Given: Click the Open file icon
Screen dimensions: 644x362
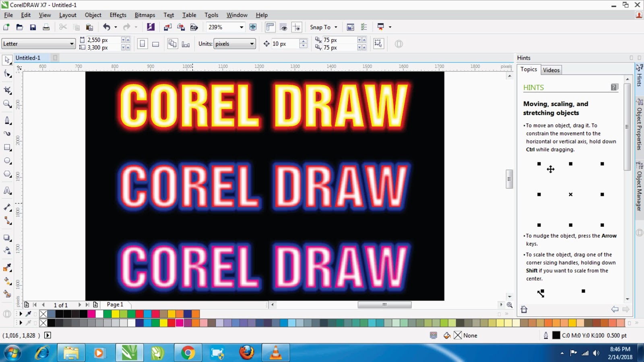Looking at the screenshot, I should pos(19,27).
